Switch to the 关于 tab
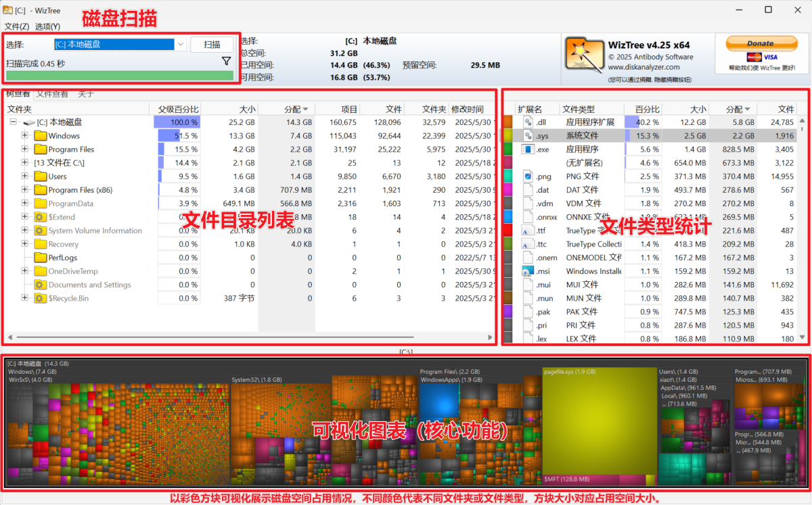The height and width of the screenshot is (505, 812). 86,94
